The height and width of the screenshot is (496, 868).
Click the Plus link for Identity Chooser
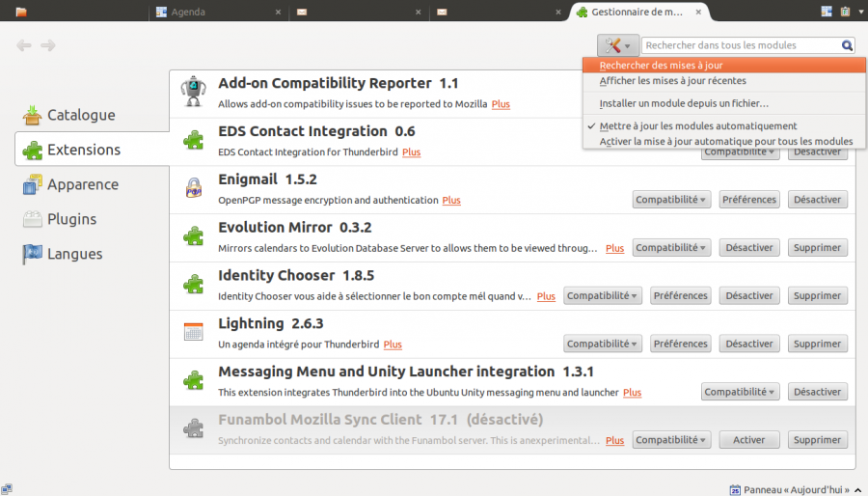tap(546, 296)
